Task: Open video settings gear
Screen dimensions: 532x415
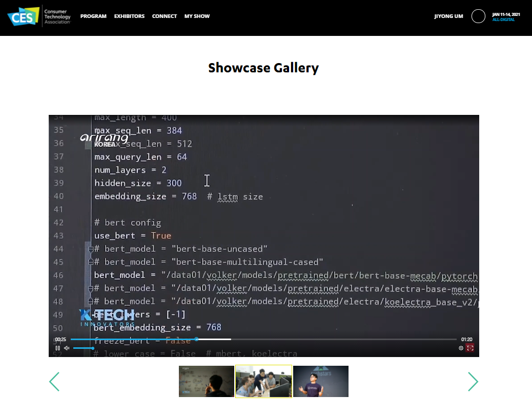Action: click(x=461, y=348)
